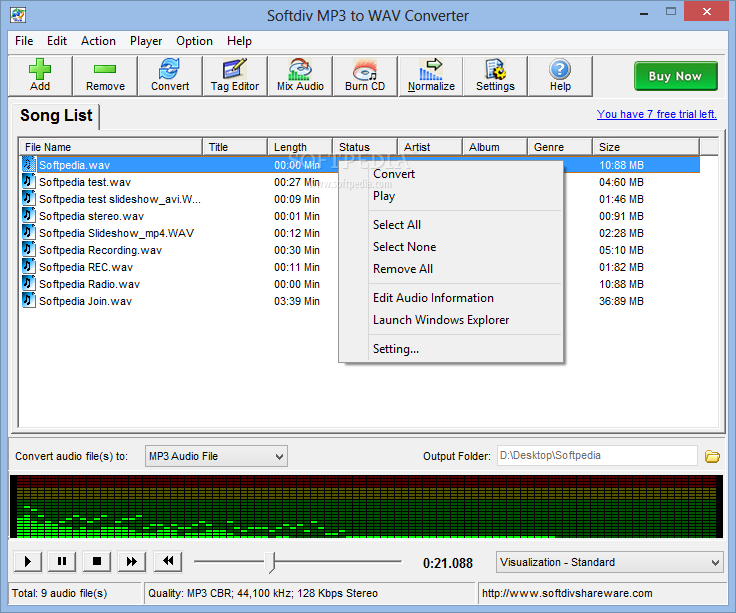The width and height of the screenshot is (736, 613).
Task: Click the green Buy Now button
Action: pos(675,76)
